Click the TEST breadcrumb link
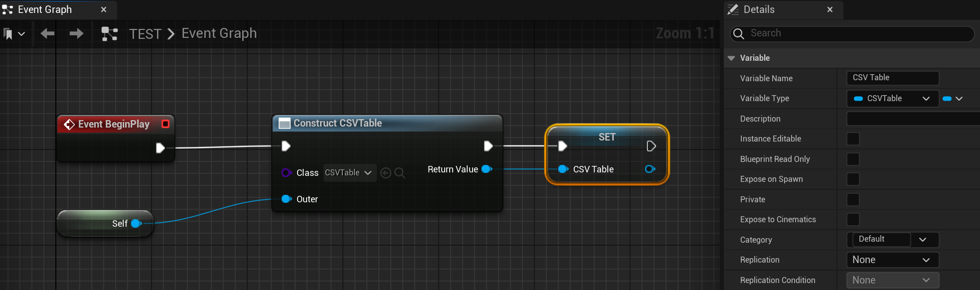980x290 pixels. pyautogui.click(x=145, y=34)
